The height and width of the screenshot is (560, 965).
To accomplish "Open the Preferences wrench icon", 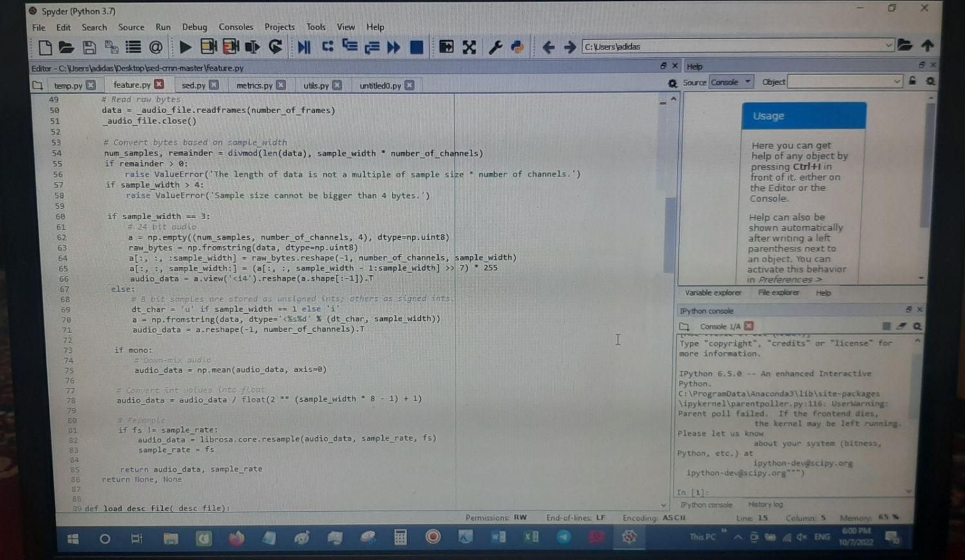I will [x=495, y=47].
